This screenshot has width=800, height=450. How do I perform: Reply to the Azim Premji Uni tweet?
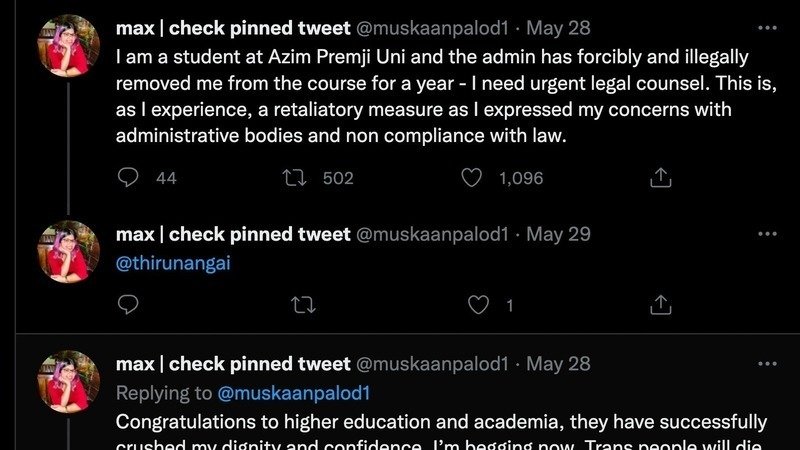(x=128, y=178)
